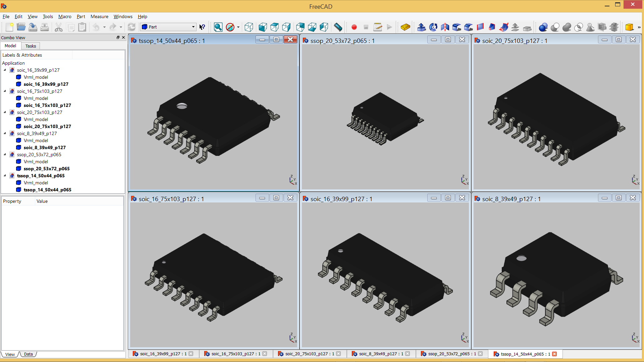Click the What's This help cursor icon
The width and height of the screenshot is (644, 362).
point(202,27)
